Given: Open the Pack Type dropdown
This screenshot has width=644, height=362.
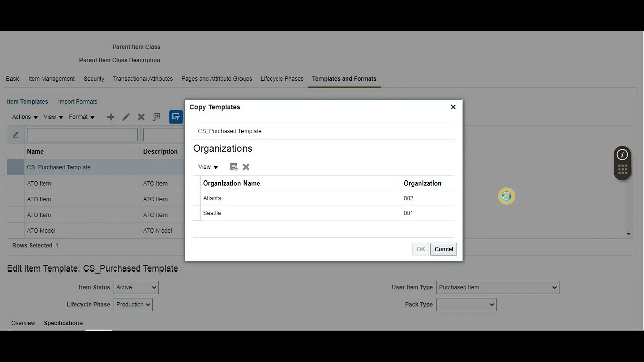Looking at the screenshot, I should point(466,304).
